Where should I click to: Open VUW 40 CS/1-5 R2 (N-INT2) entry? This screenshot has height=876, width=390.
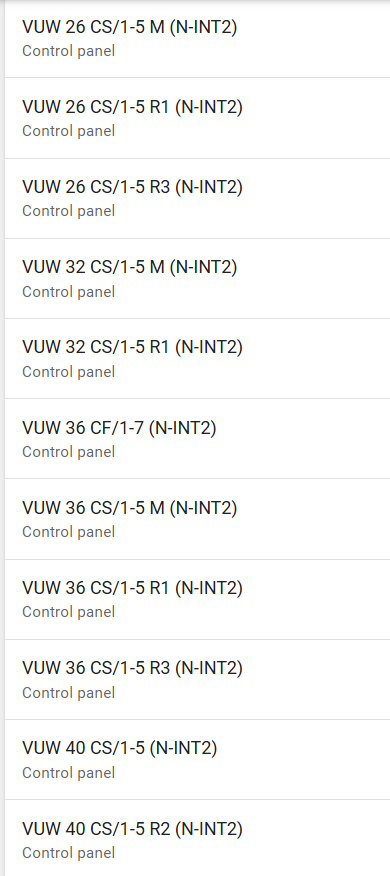click(197, 838)
